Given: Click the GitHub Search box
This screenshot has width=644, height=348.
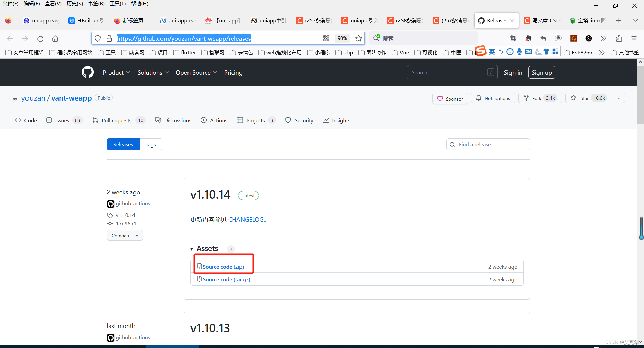Looking at the screenshot, I should pyautogui.click(x=452, y=72).
